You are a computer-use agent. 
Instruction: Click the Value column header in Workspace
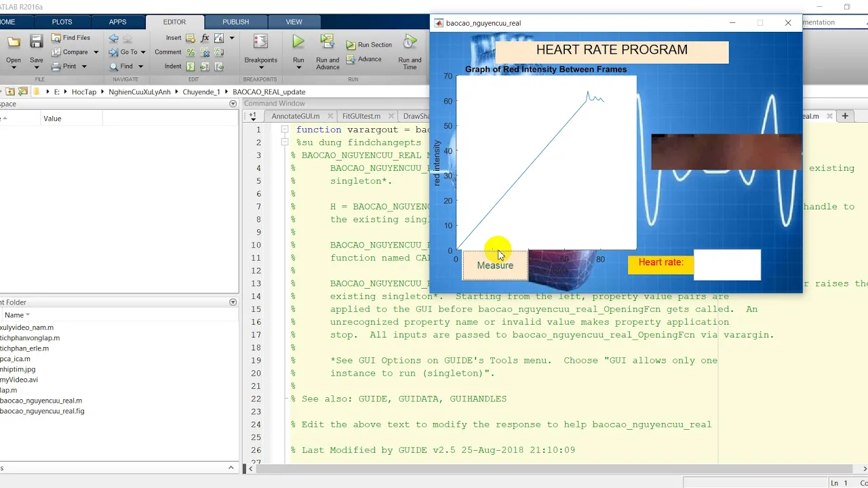coord(52,119)
